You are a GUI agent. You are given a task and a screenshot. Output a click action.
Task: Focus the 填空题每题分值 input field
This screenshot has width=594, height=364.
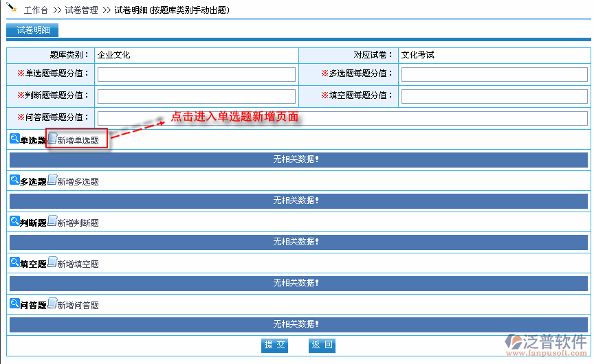pyautogui.click(x=494, y=96)
